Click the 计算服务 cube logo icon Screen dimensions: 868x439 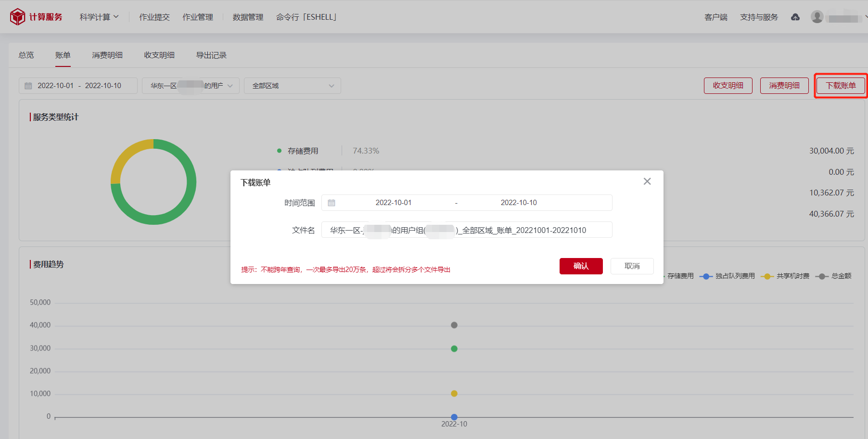tap(17, 17)
